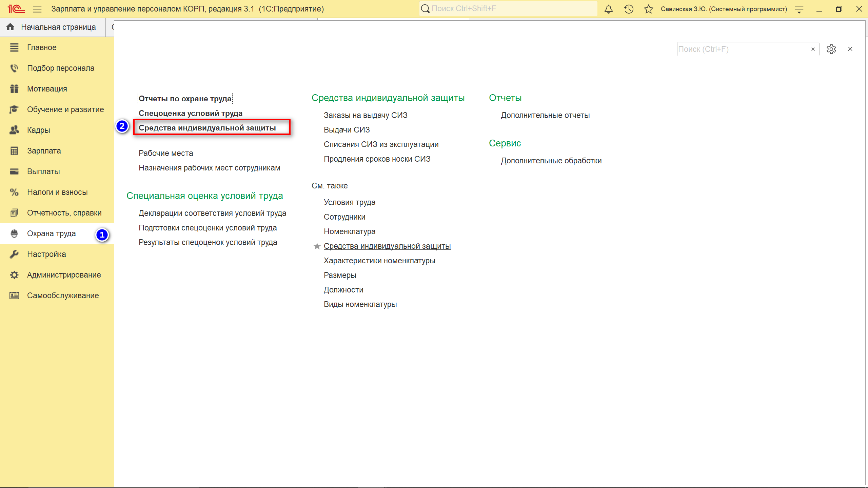
Task: Select Охрана труда in sidebar
Action: tap(52, 233)
